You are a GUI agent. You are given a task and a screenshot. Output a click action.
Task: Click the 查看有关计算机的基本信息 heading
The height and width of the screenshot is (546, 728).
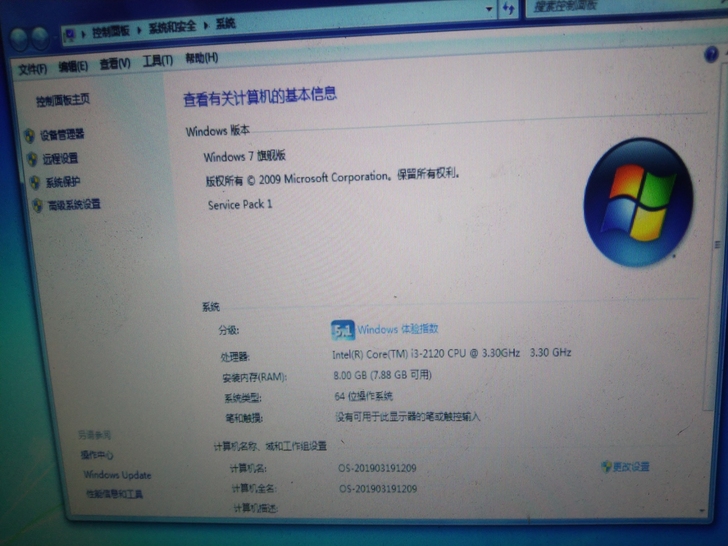[260, 97]
